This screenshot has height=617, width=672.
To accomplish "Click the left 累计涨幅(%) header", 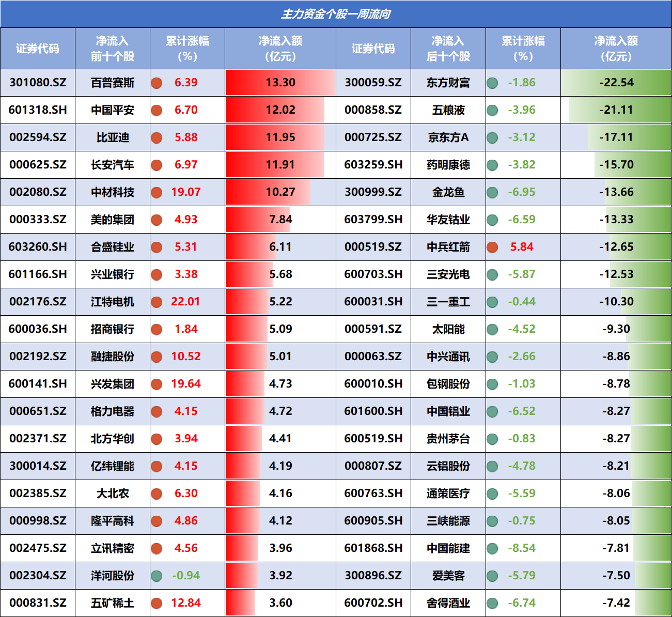I will point(187,49).
